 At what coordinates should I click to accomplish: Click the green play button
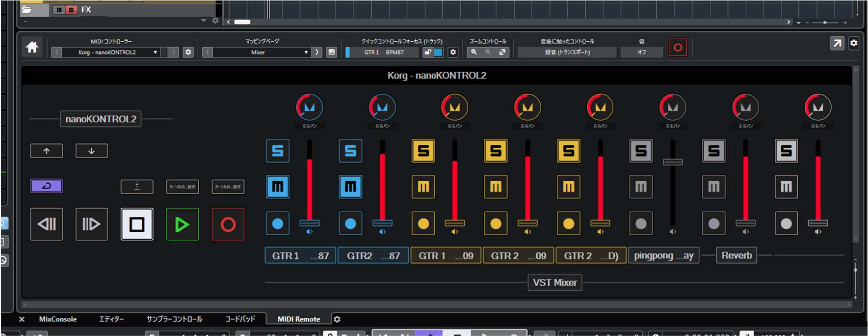[x=183, y=224]
